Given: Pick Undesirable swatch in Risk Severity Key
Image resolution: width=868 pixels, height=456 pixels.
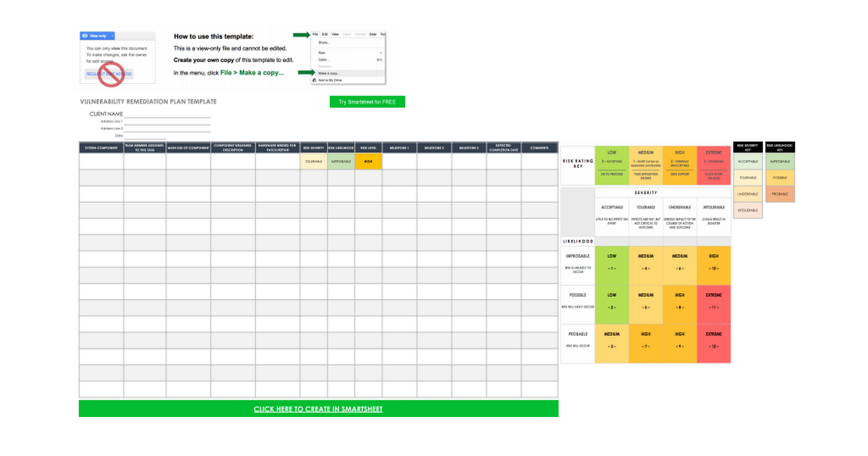Looking at the screenshot, I should click(748, 194).
